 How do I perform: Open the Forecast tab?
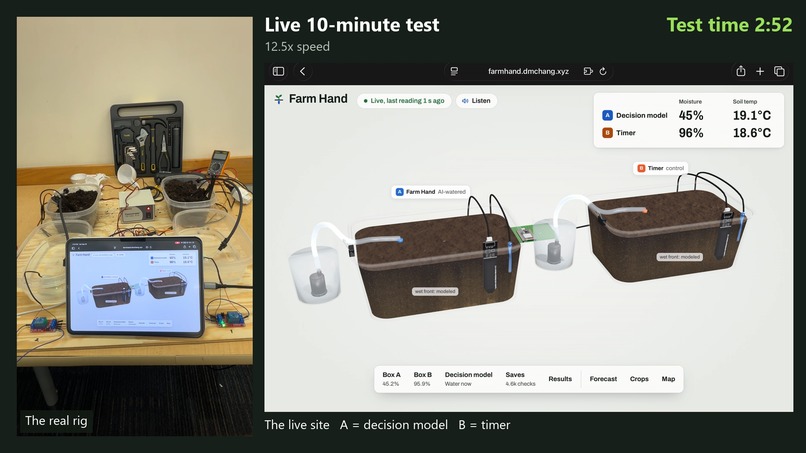pos(603,379)
